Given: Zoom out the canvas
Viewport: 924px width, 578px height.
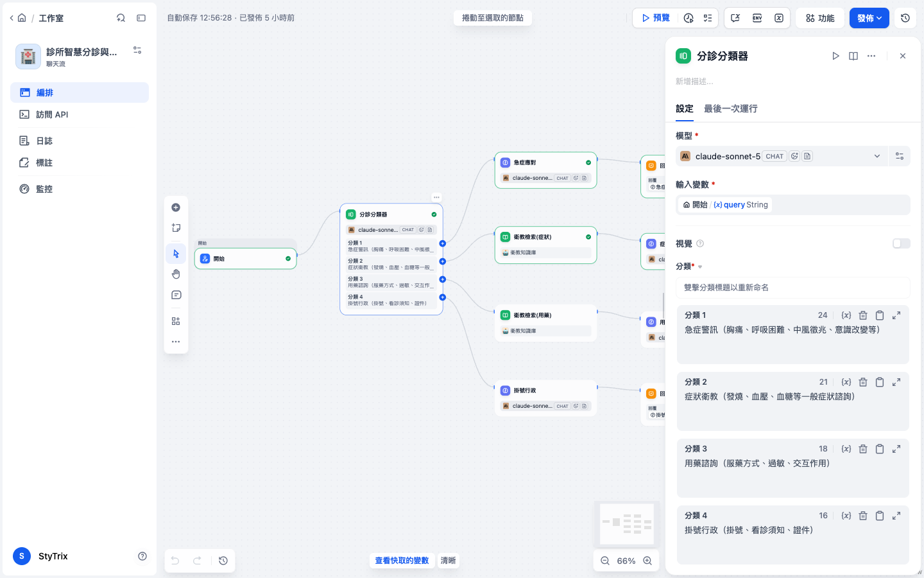Looking at the screenshot, I should click(605, 561).
